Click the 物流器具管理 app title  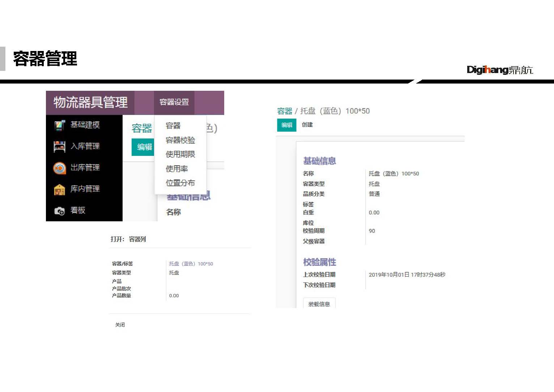click(90, 102)
